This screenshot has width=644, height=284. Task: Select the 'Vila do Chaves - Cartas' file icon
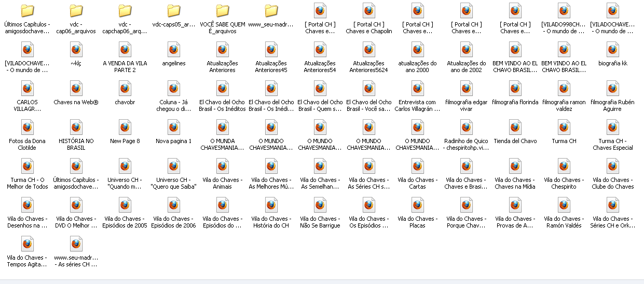(x=417, y=166)
